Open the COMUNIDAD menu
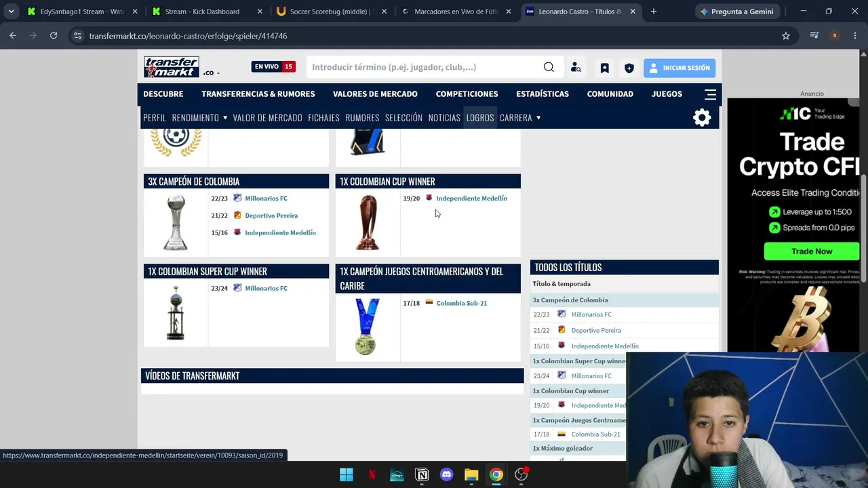Viewport: 868px width, 488px height. pos(610,94)
